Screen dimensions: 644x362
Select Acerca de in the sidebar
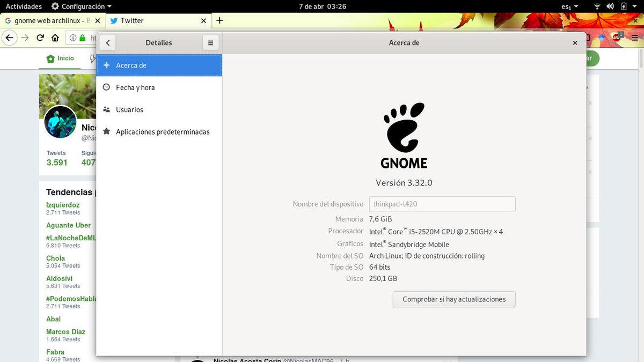coord(159,65)
